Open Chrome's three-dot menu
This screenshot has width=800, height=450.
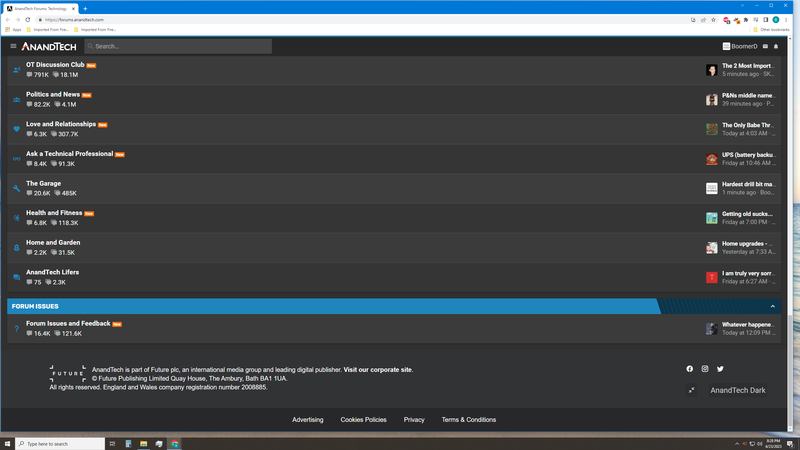click(x=786, y=20)
